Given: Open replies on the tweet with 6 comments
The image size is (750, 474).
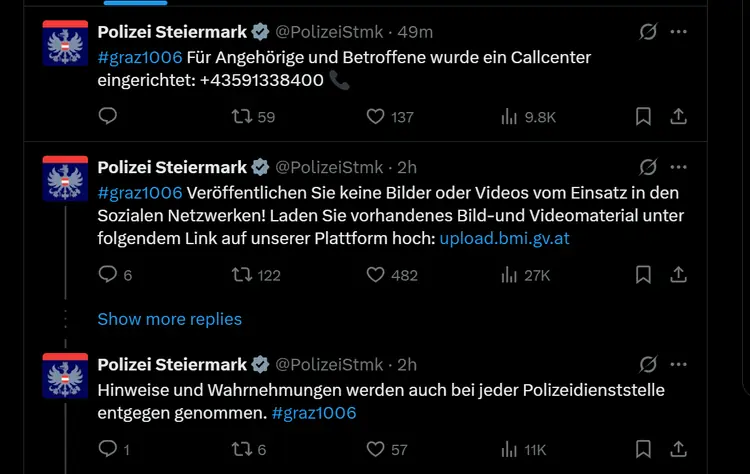Looking at the screenshot, I should 108,274.
